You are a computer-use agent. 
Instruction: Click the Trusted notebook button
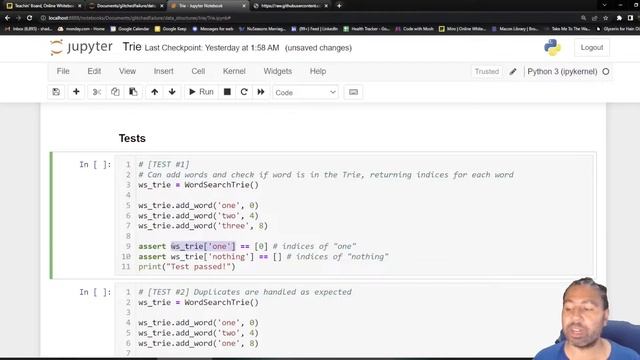click(x=487, y=71)
